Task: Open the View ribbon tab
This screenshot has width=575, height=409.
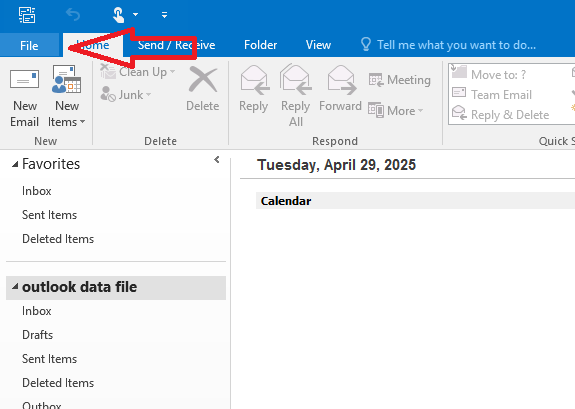Action: coord(318,45)
